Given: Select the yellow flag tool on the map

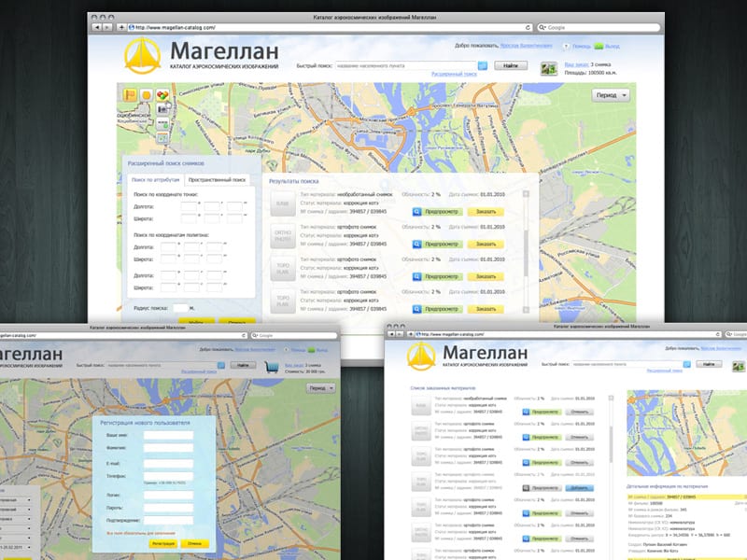Looking at the screenshot, I should (x=130, y=95).
